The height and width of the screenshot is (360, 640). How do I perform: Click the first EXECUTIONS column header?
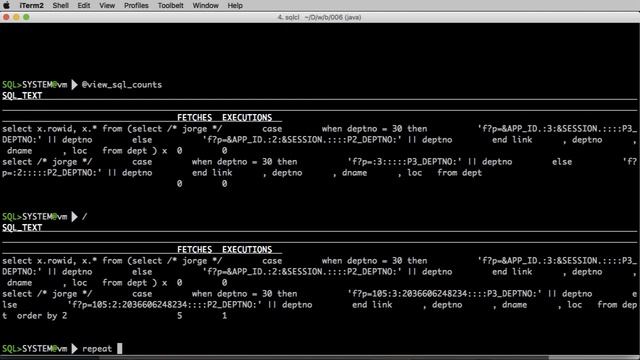247,118
